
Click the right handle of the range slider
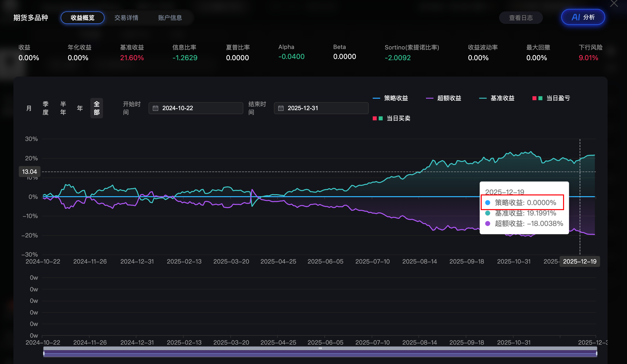point(596,353)
